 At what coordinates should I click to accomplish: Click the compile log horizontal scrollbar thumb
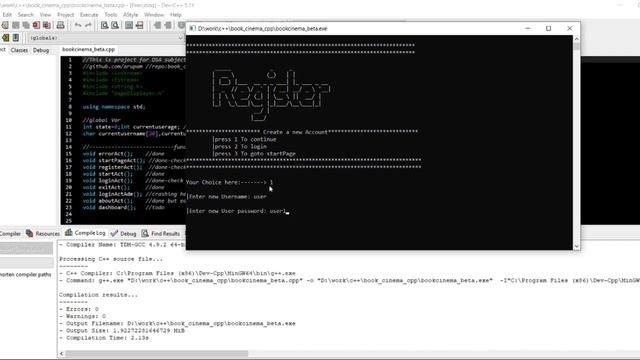pos(157,353)
